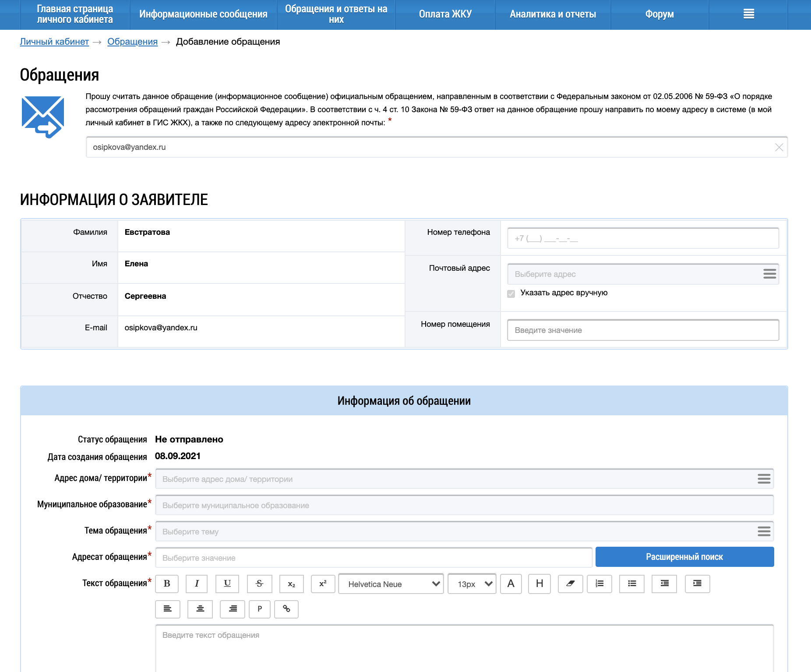Insert a bulleted list

tap(632, 584)
